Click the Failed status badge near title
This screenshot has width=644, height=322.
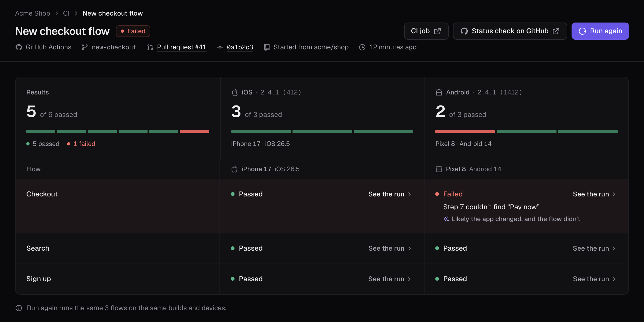pyautogui.click(x=133, y=31)
